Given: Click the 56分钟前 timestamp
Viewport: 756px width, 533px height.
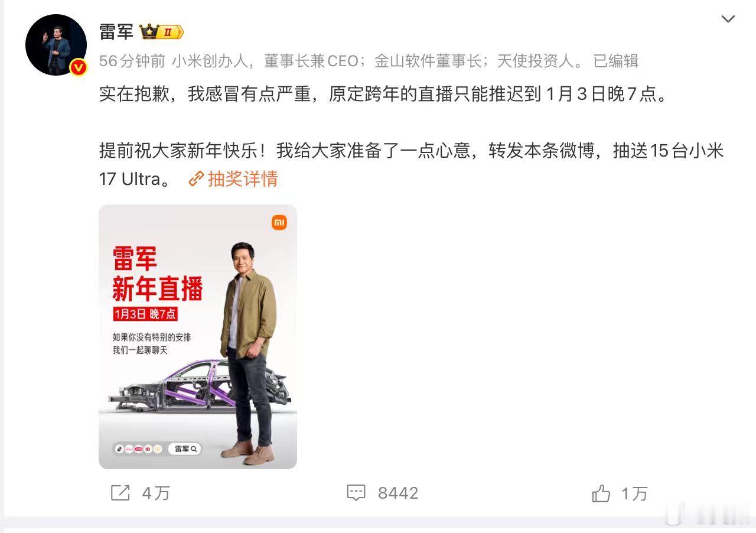Looking at the screenshot, I should point(133,61).
